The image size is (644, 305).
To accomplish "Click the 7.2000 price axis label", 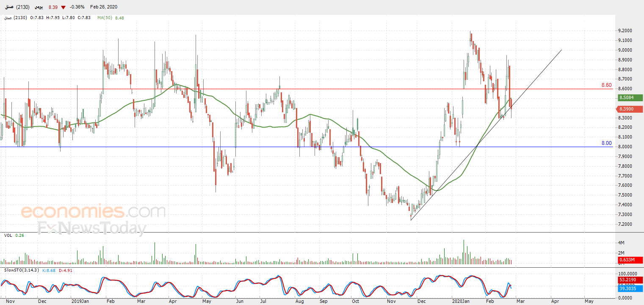I will click(x=625, y=224).
